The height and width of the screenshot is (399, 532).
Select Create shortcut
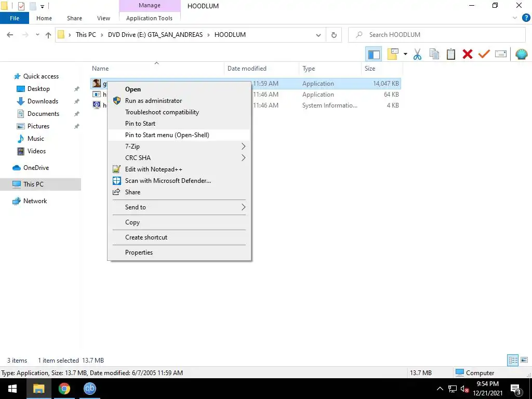click(x=179, y=237)
